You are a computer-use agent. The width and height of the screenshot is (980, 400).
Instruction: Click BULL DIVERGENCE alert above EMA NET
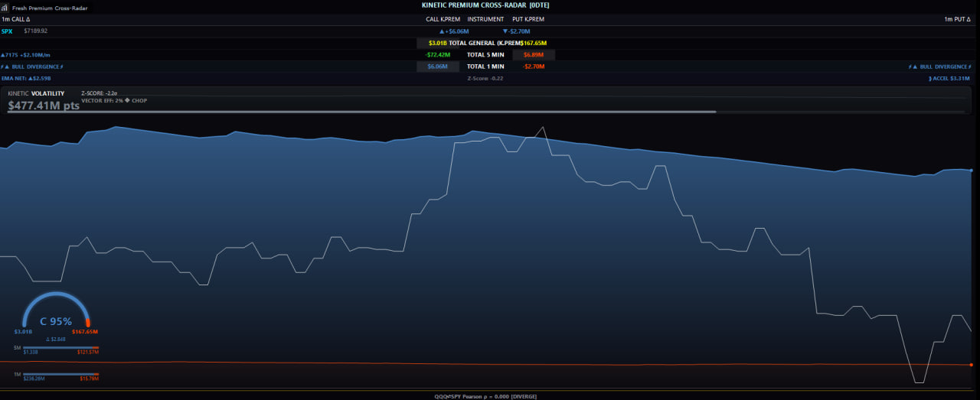pos(32,67)
